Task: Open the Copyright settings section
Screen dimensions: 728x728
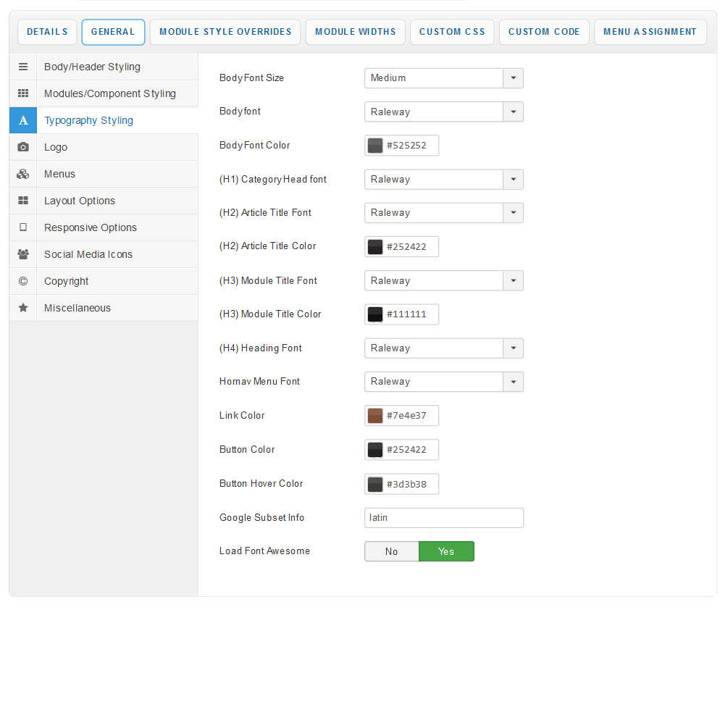Action: [x=67, y=281]
